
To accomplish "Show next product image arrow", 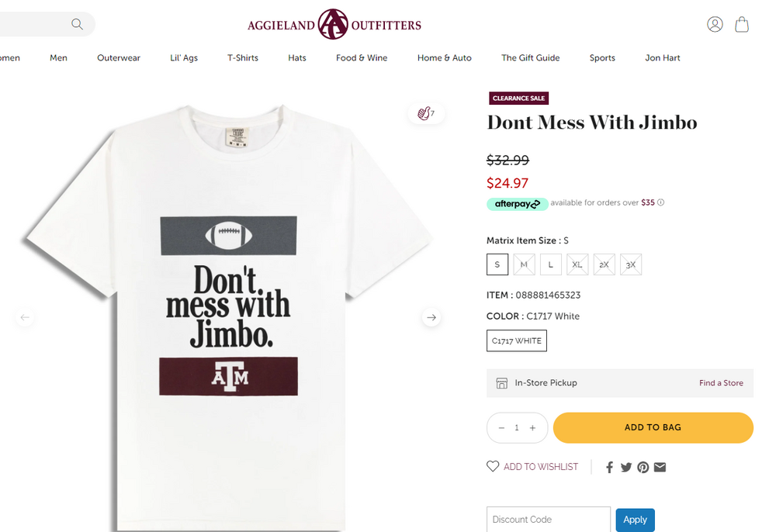I will (431, 317).
